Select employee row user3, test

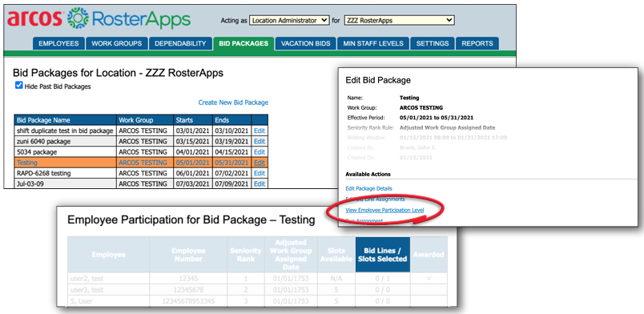coord(257,290)
